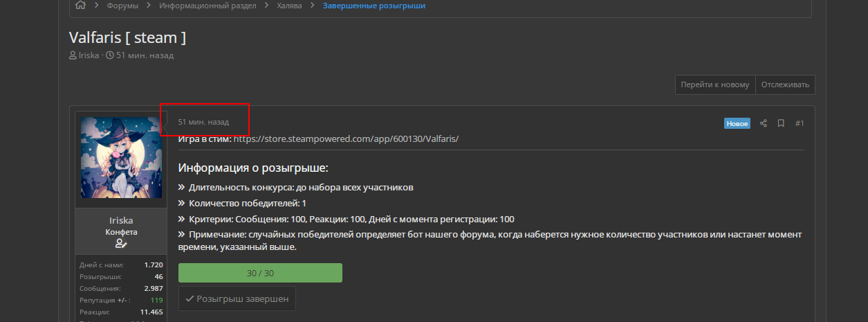Viewport: 868px width, 322px height.
Task: Click the 'Примечание' note text
Action: tap(490, 241)
